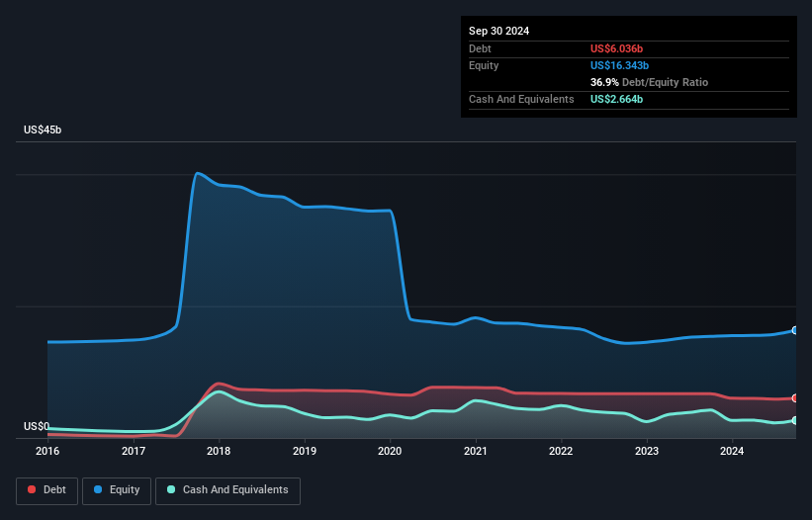This screenshot has height=520, width=812.
Task: Click the blue Equity legend dot
Action: pyautogui.click(x=98, y=489)
